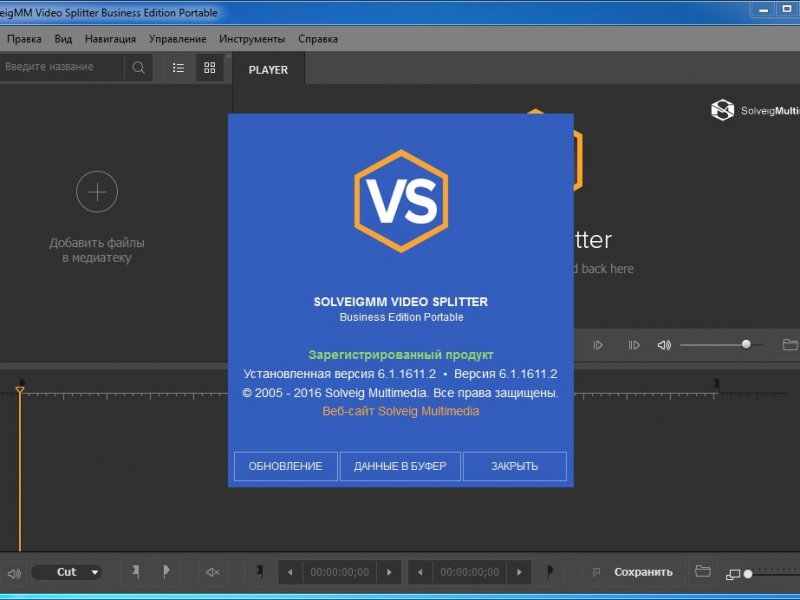This screenshot has height=600, width=800.
Task: Click ЗАКРЫТЬ to close the about dialog
Action: tap(515, 466)
